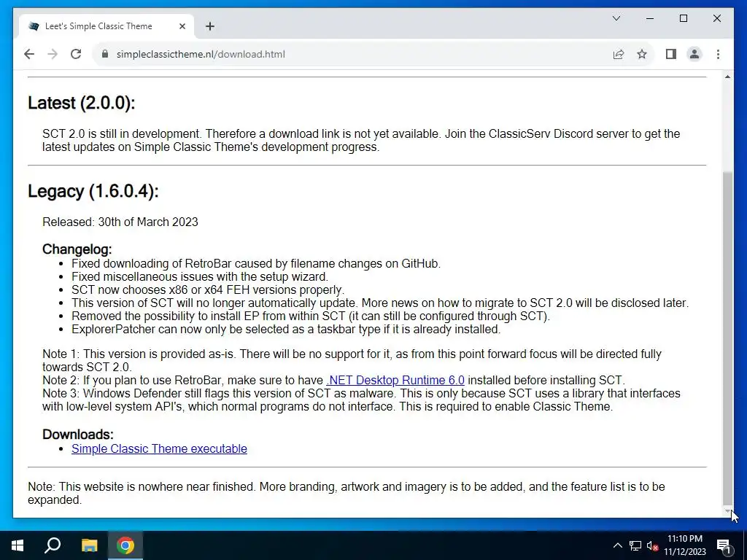Click scrollbar down arrow
Image resolution: width=747 pixels, height=560 pixels.
tap(727, 511)
